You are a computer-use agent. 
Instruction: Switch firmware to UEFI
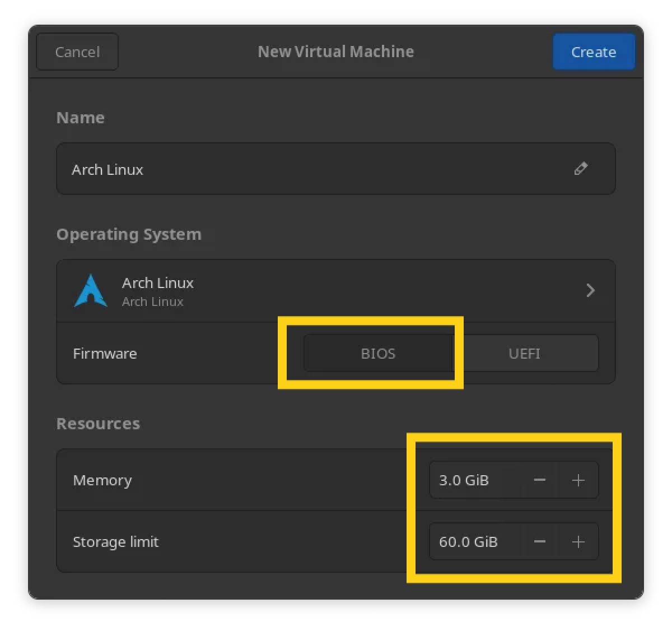(525, 354)
